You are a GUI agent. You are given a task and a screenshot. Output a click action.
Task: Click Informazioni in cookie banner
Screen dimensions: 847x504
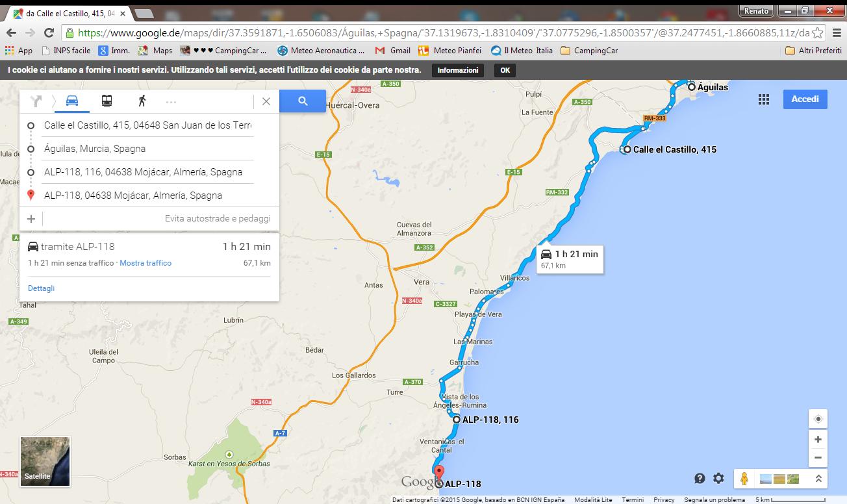click(x=458, y=70)
